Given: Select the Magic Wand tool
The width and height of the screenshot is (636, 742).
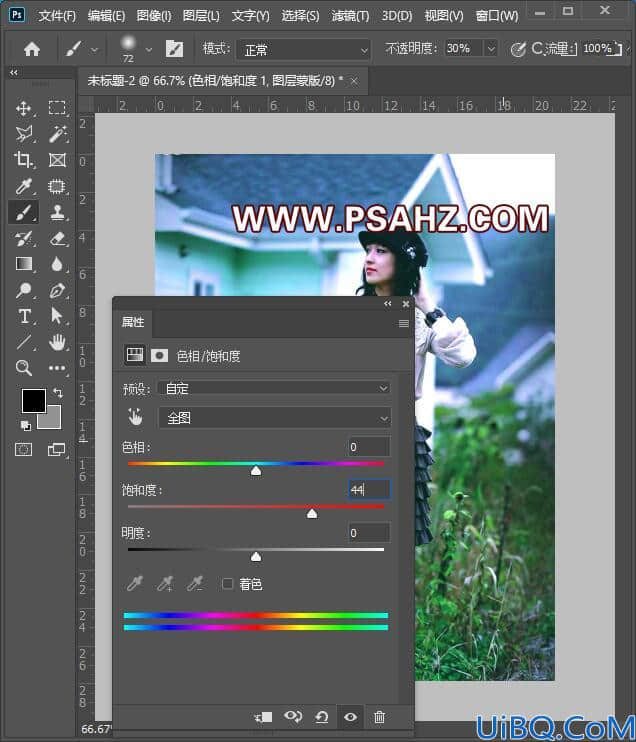Looking at the screenshot, I should [57, 134].
